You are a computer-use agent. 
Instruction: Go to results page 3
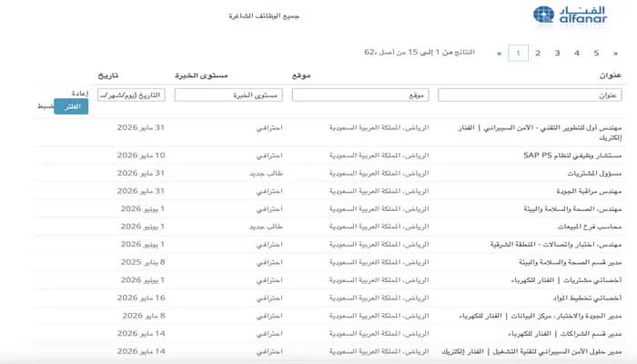point(557,53)
